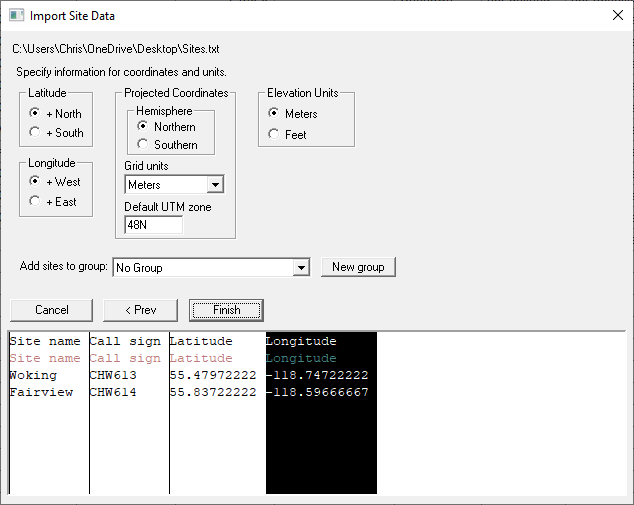
Task: Go back with the < Prev button
Action: pos(140,310)
